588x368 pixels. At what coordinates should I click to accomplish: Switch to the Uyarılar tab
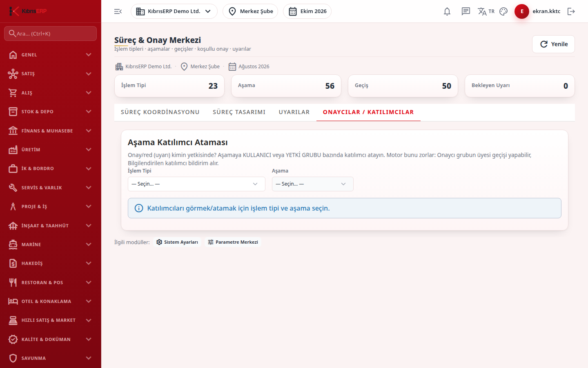coord(294,112)
